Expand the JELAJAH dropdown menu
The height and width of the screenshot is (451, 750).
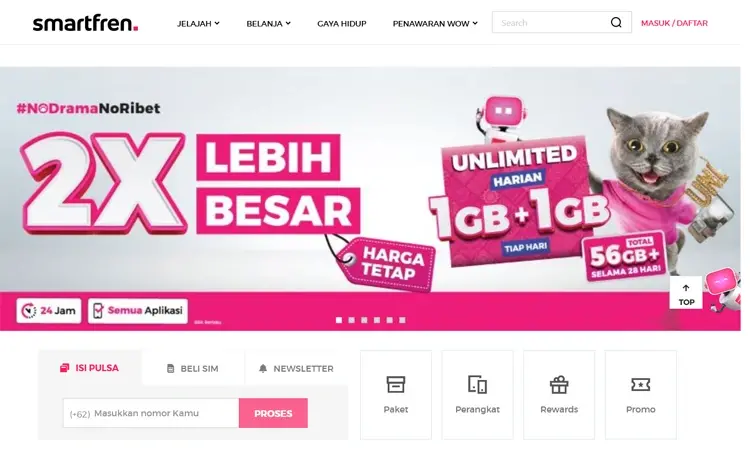pyautogui.click(x=198, y=23)
